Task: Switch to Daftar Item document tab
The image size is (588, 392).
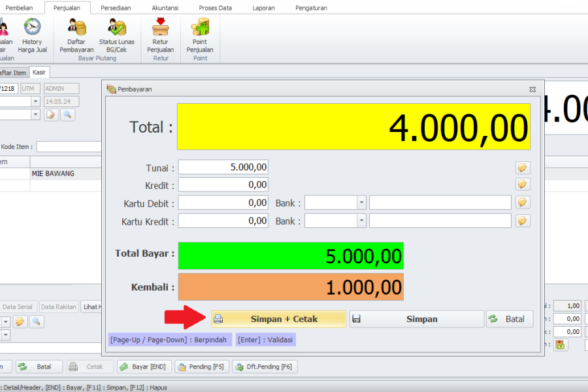Action: 13,73
